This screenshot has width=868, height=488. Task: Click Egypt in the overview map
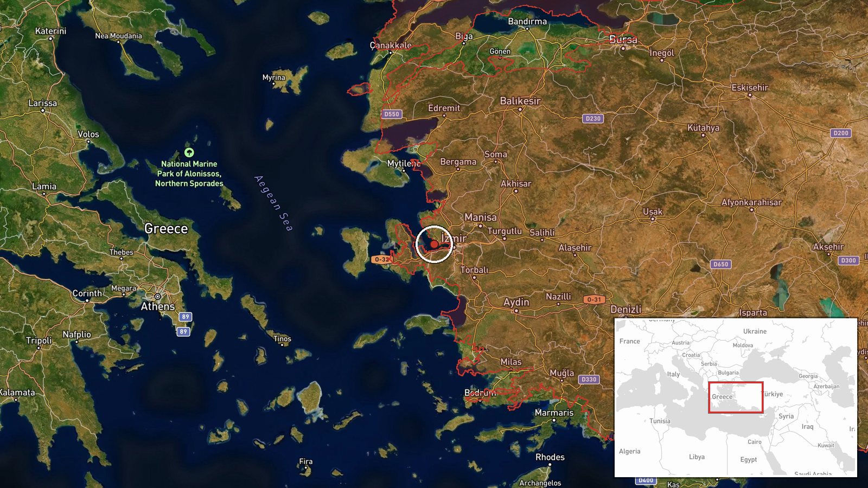pos(749,460)
